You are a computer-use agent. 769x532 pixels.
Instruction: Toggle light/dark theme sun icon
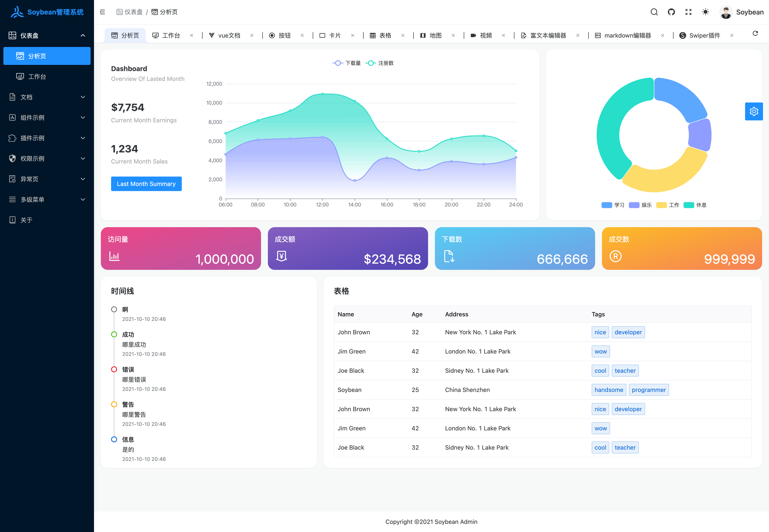705,12
